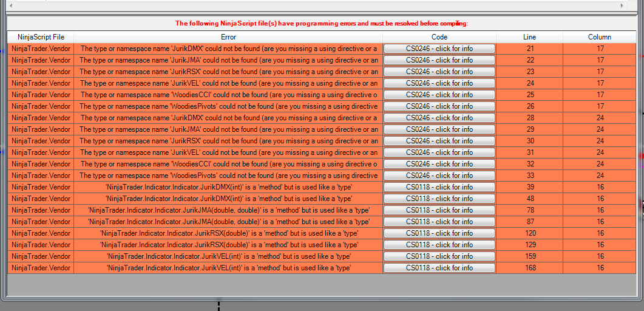Screen dimensions: 644x311
Task: Click the line number cell 78
Action: 529,210
